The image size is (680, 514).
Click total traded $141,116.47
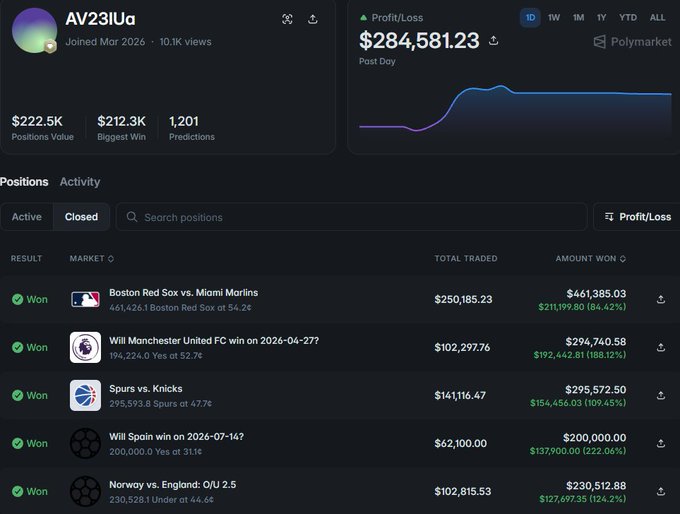click(460, 396)
